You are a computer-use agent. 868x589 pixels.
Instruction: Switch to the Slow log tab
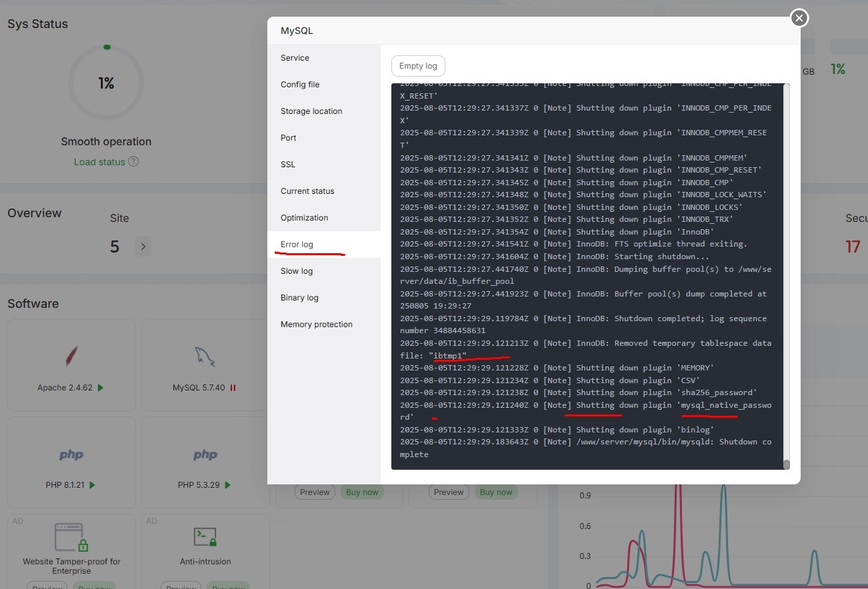(297, 271)
